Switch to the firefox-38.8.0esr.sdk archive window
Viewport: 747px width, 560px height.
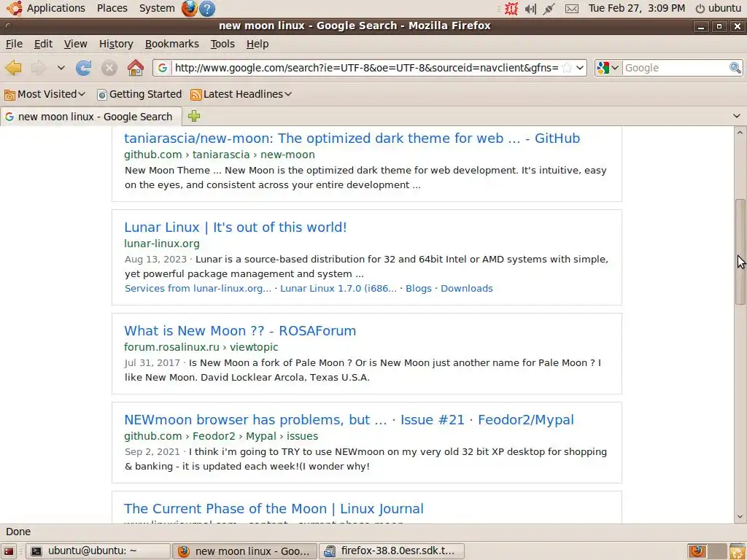(391, 551)
